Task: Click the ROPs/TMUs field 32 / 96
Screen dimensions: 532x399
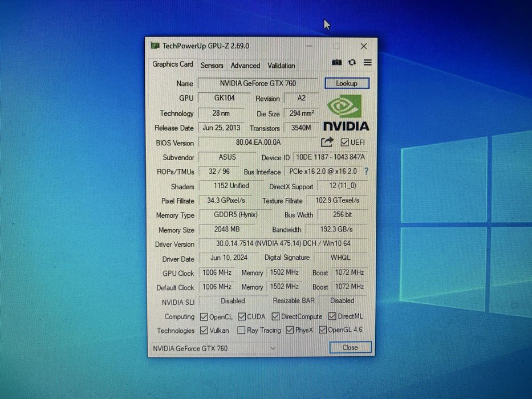Action: click(x=219, y=172)
